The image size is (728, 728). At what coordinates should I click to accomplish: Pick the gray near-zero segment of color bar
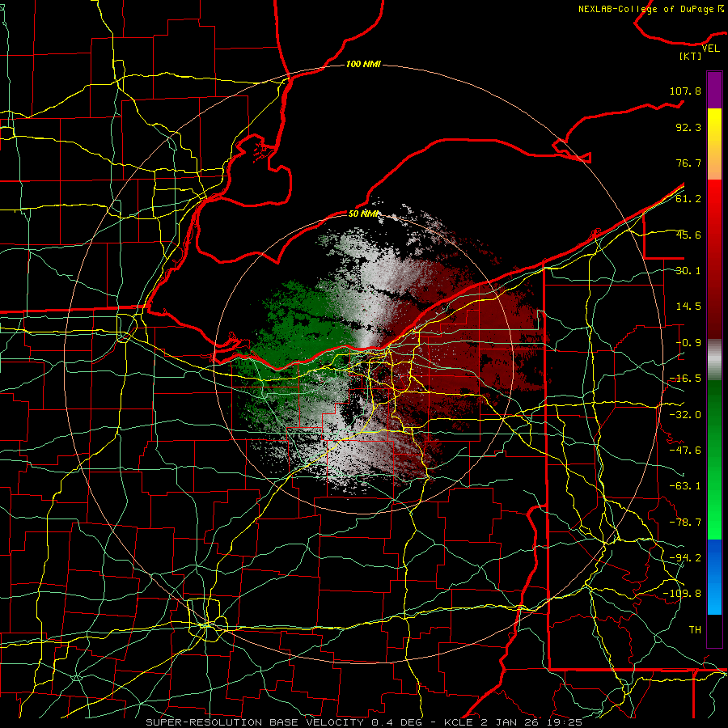(714, 360)
